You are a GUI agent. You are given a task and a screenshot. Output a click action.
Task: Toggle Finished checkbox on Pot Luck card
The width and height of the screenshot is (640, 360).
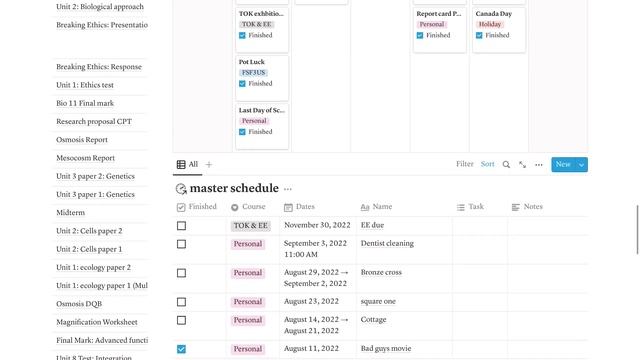242,84
